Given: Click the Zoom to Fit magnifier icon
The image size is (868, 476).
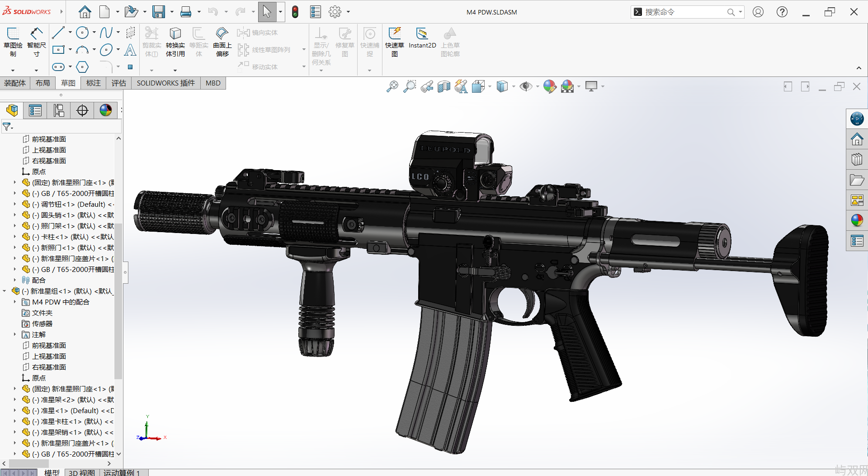Looking at the screenshot, I should tap(392, 86).
